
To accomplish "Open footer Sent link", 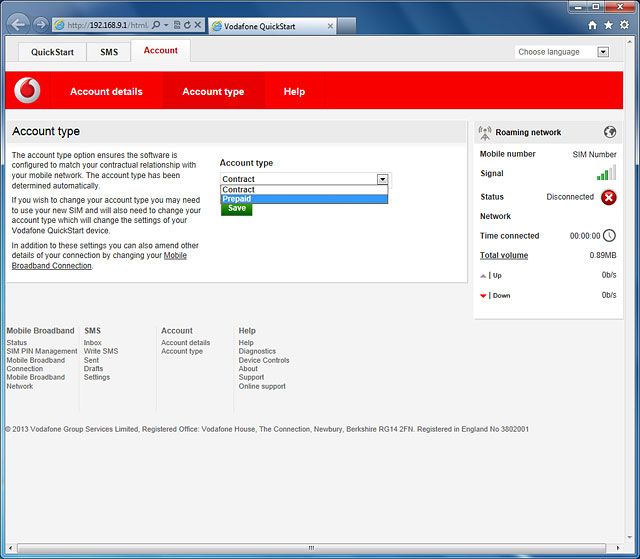I will (x=91, y=360).
